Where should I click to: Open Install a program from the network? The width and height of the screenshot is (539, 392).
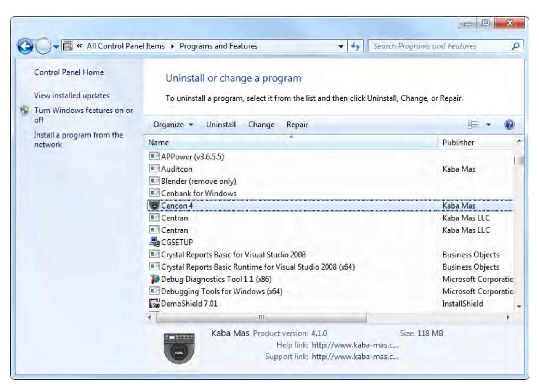pos(79,140)
